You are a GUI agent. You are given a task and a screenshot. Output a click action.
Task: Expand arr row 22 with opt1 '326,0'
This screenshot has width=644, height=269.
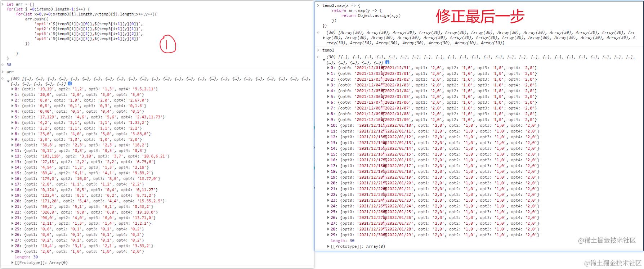point(13,212)
